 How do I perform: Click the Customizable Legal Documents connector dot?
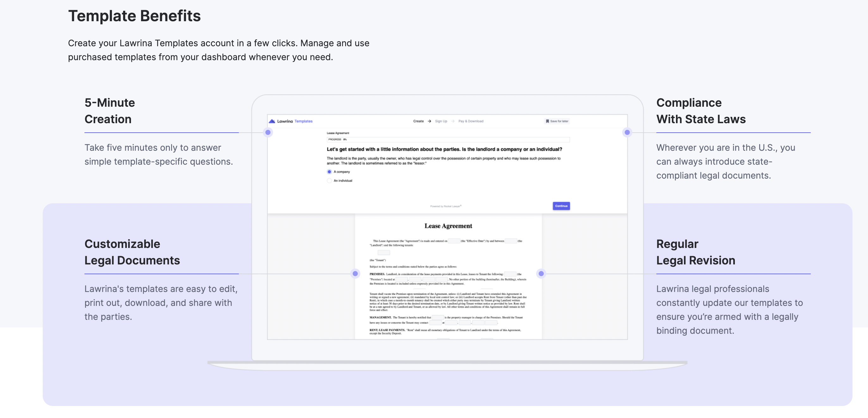tap(355, 274)
